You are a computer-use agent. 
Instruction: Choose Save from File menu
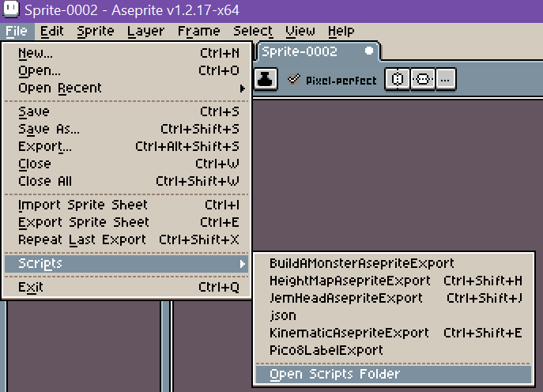point(126,111)
